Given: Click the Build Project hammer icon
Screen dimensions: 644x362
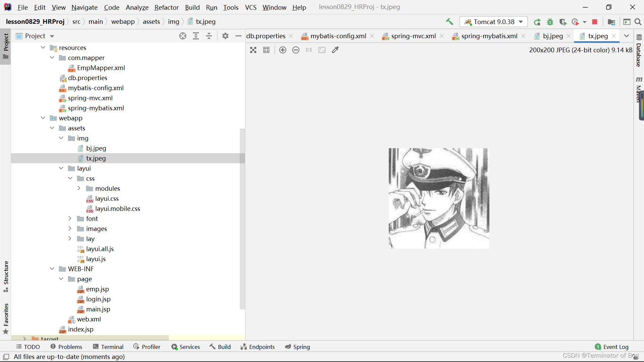Looking at the screenshot, I should click(449, 22).
